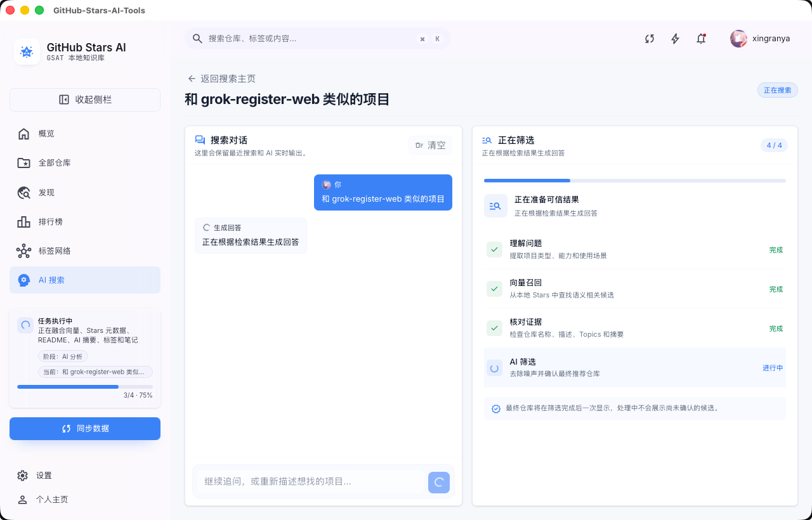Collapse the sidebar with 收起侧栏
This screenshot has height=520, width=812.
(85, 100)
